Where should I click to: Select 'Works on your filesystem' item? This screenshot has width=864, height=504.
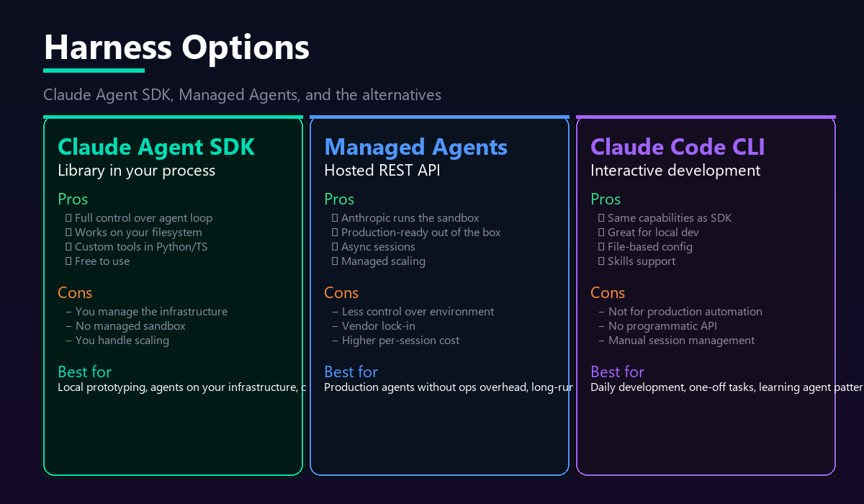[x=134, y=233]
